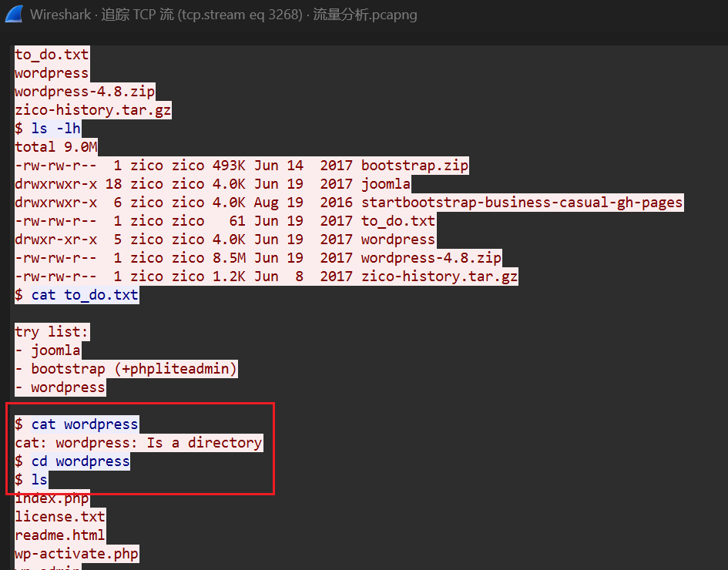The height and width of the screenshot is (570, 728).
Task: Click 'cat: wordpress: Is a directory' error line
Action: tap(139, 443)
